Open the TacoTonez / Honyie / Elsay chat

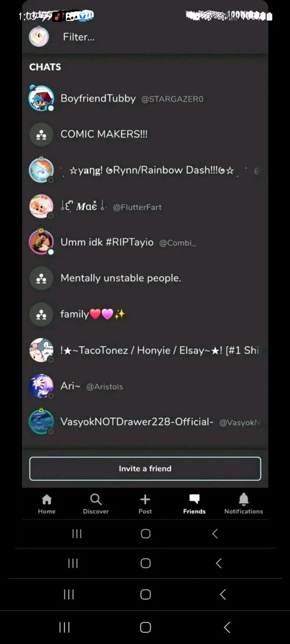click(x=145, y=350)
